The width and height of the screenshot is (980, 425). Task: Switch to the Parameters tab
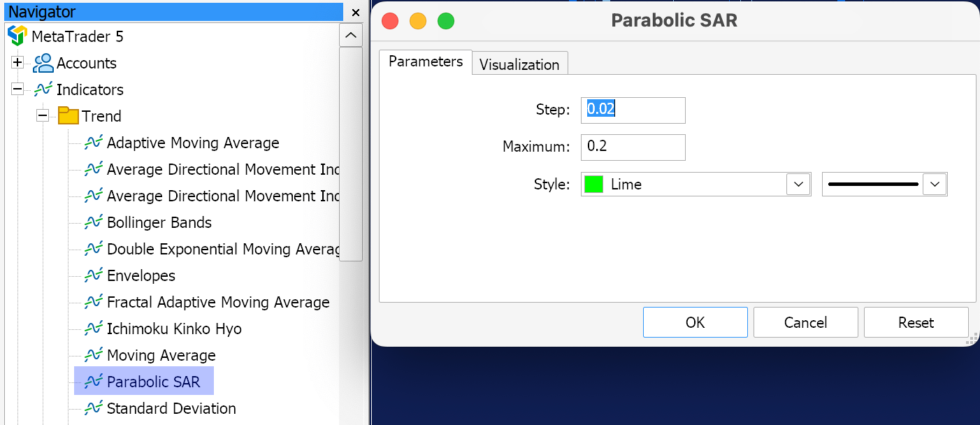pyautogui.click(x=426, y=62)
